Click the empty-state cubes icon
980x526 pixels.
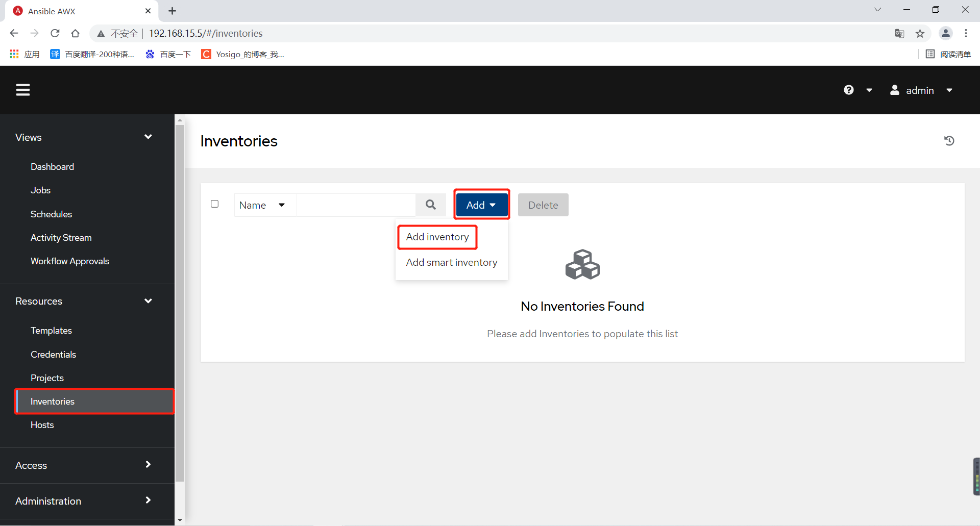click(582, 264)
